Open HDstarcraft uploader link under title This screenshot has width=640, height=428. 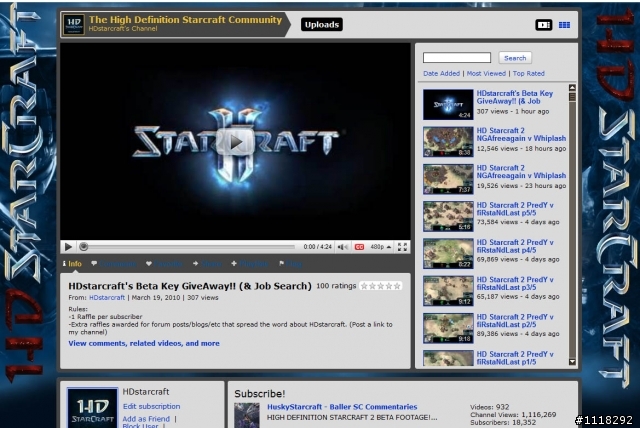click(107, 297)
